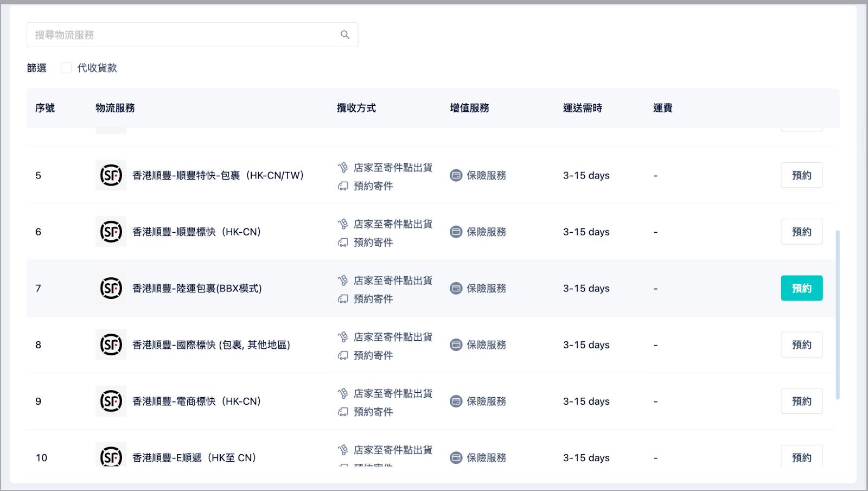Click 店家至寄件點出貨 icon in row 9
868x491 pixels.
pyautogui.click(x=343, y=393)
